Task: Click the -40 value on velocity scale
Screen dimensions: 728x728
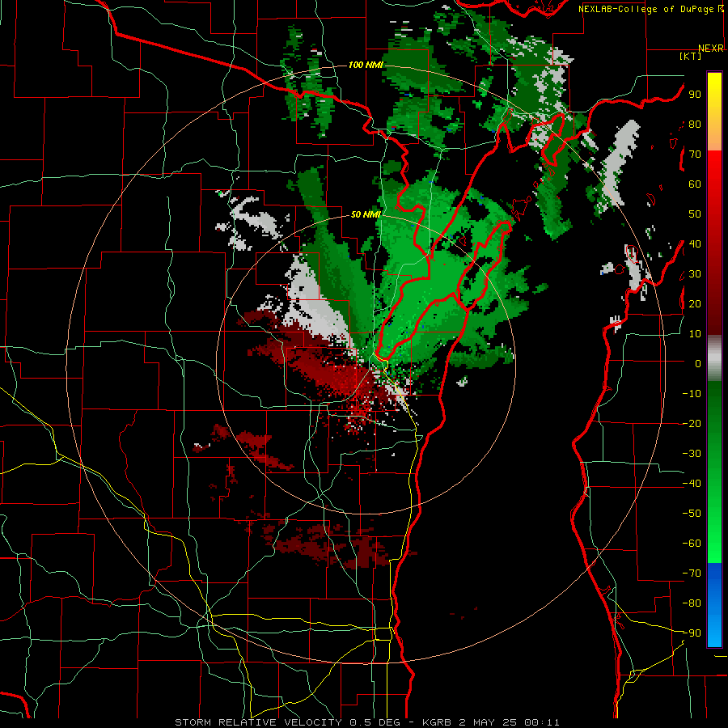Action: [x=692, y=484]
